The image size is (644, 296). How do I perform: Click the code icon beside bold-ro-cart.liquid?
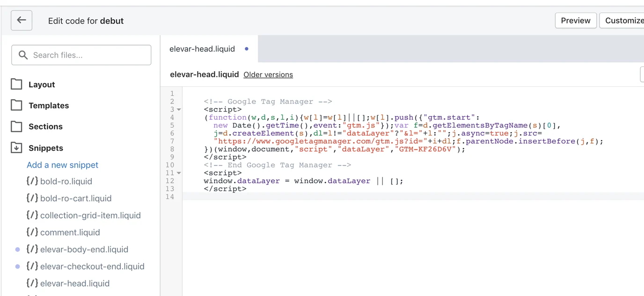click(x=32, y=198)
